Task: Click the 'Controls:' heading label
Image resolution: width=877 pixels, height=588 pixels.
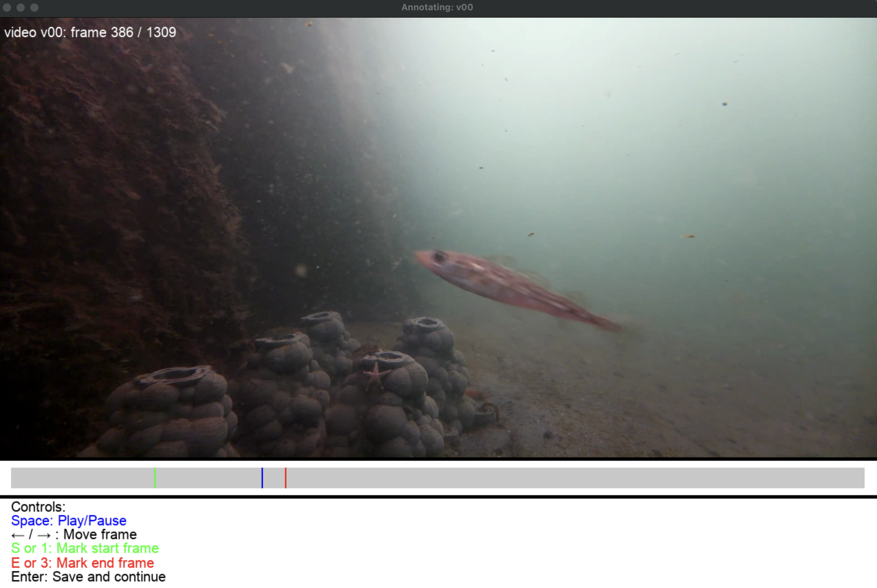Action: tap(38, 507)
